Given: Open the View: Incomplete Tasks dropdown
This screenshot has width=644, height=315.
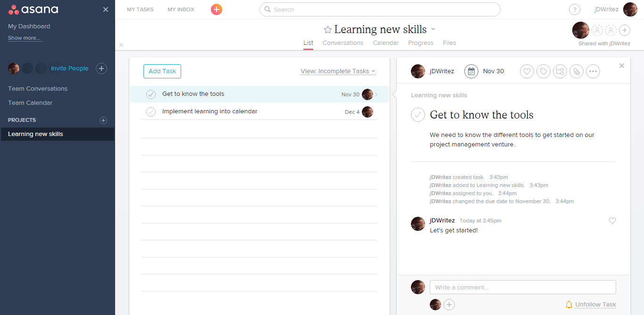Looking at the screenshot, I should 338,71.
